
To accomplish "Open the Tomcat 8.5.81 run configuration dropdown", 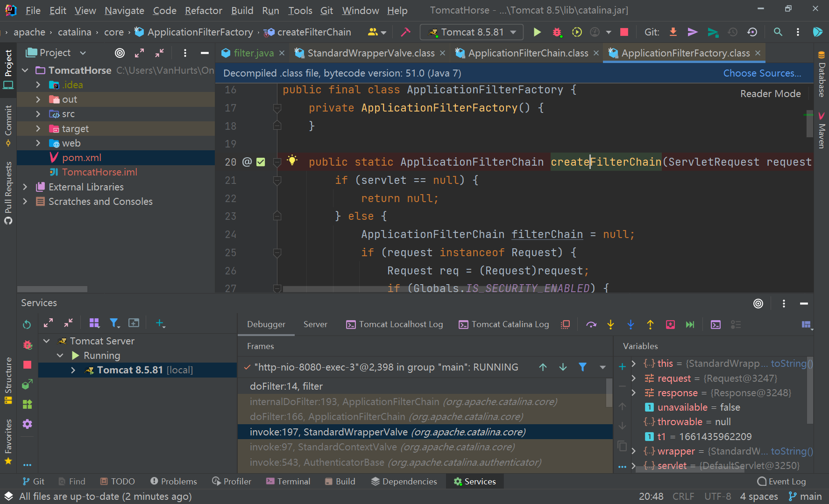I will 472,32.
